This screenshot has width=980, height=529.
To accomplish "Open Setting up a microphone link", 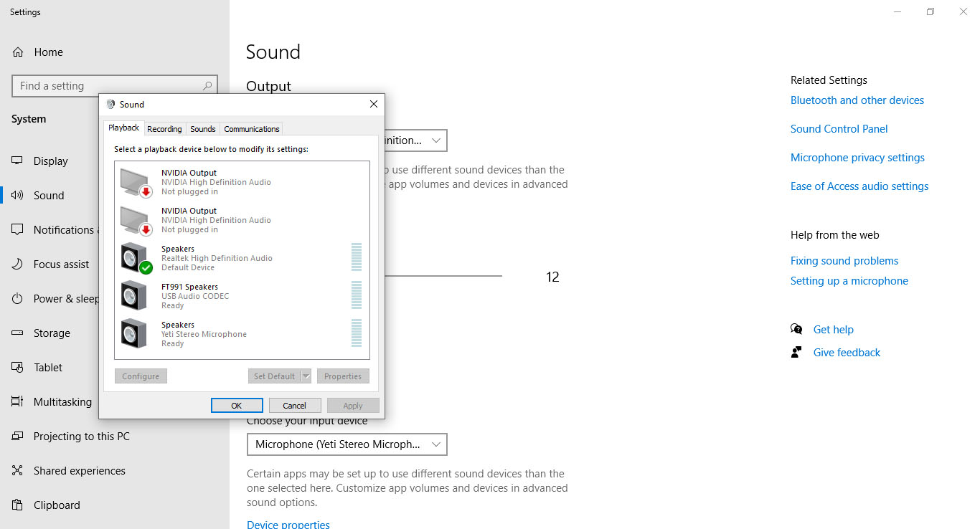I will click(x=849, y=281).
